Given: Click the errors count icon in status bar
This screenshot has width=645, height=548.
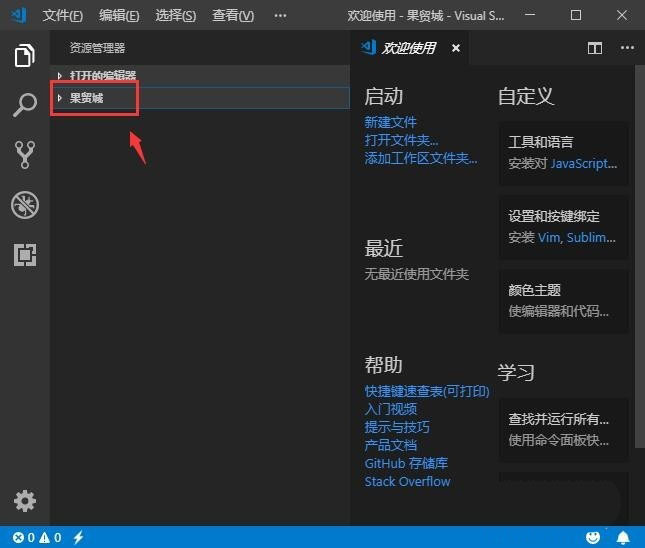Looking at the screenshot, I should pyautogui.click(x=18, y=537).
